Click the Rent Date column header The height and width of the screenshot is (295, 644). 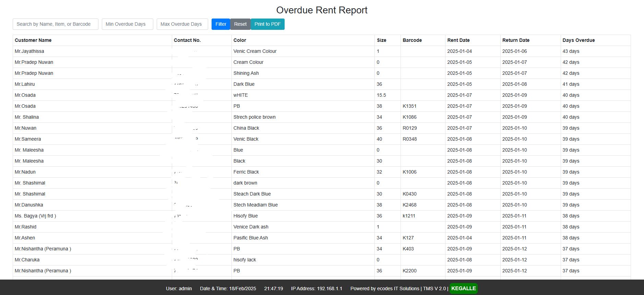458,40
